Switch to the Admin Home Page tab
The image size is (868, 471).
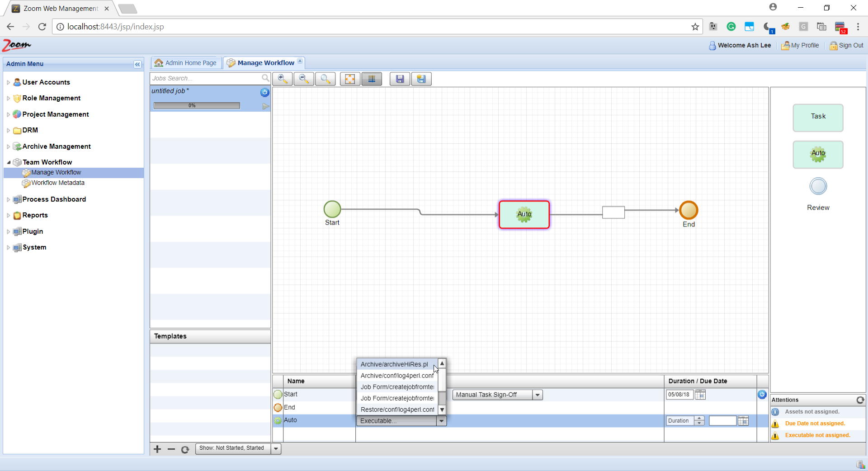[x=186, y=63]
